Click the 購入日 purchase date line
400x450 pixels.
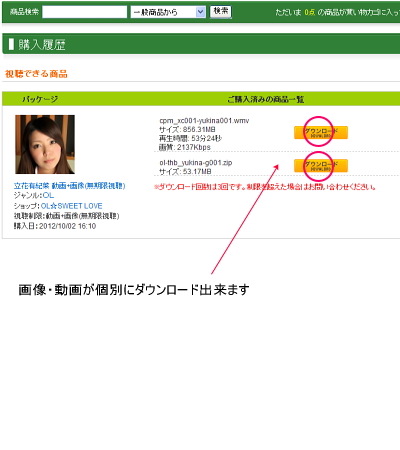55,226
